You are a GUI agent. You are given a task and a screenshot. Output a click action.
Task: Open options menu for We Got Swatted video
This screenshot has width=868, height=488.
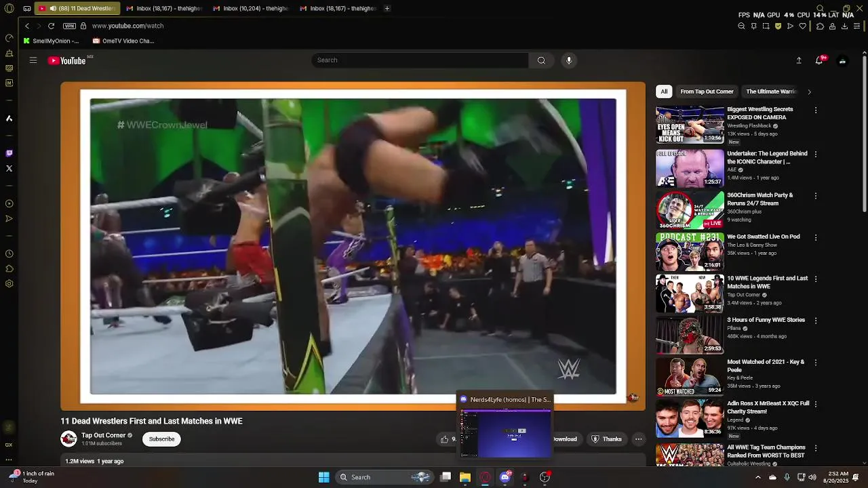[816, 237]
